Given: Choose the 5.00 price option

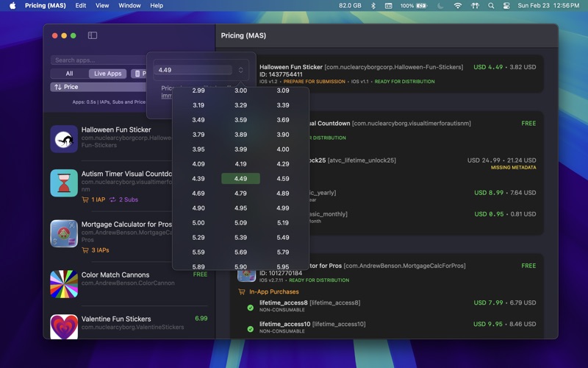Looking at the screenshot, I should (x=198, y=223).
